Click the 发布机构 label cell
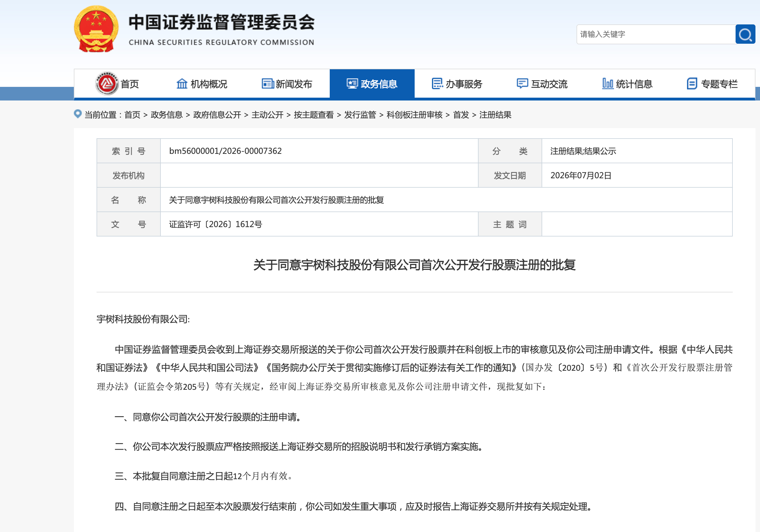Image resolution: width=760 pixels, height=532 pixels. tap(128, 175)
